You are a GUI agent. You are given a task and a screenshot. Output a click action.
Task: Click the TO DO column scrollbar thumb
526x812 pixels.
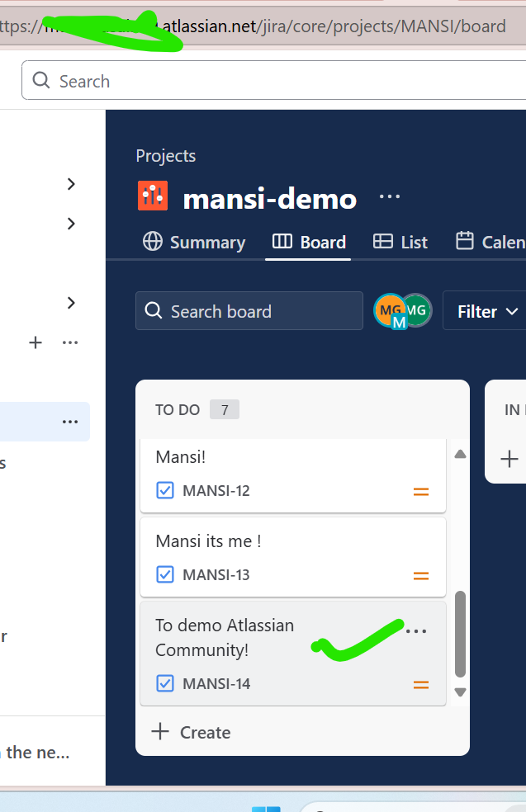[460, 634]
